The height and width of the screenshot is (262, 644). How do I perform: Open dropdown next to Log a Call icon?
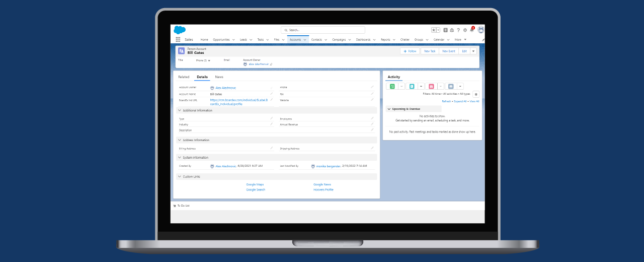(421, 86)
